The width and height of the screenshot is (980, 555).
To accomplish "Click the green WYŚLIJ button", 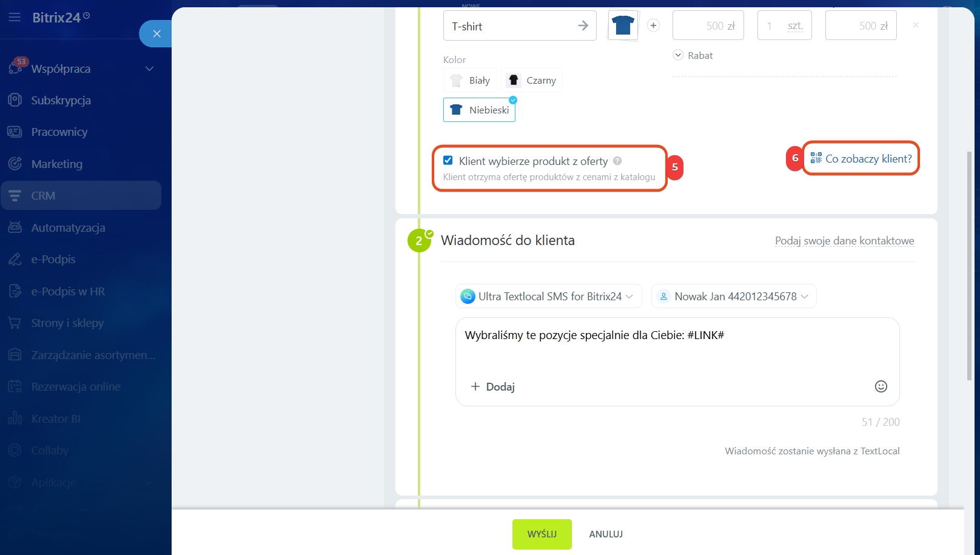I will pyautogui.click(x=542, y=534).
